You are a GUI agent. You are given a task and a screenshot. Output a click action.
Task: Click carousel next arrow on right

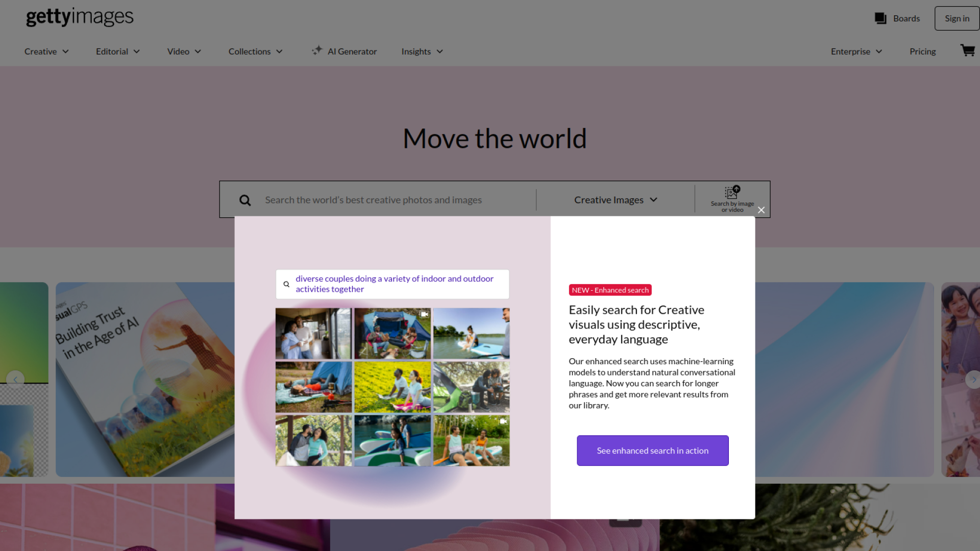973,379
